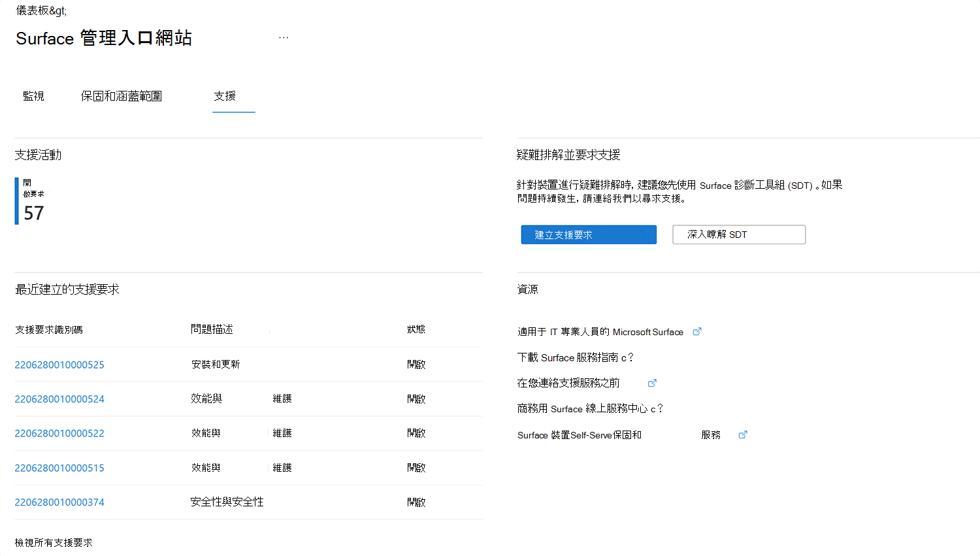Open the ellipsis menu beside Surface 管理入口網站
980x556 pixels.
284,38
